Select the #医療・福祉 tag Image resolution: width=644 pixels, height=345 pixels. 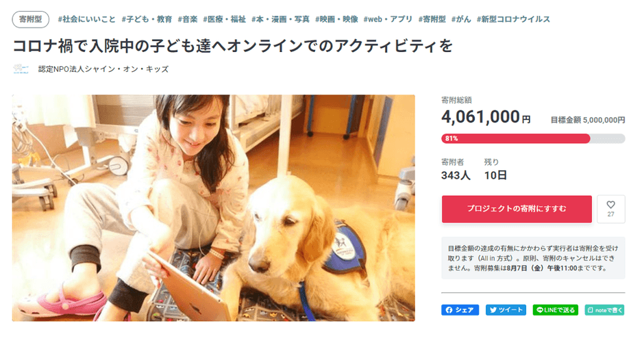pyautogui.click(x=224, y=19)
